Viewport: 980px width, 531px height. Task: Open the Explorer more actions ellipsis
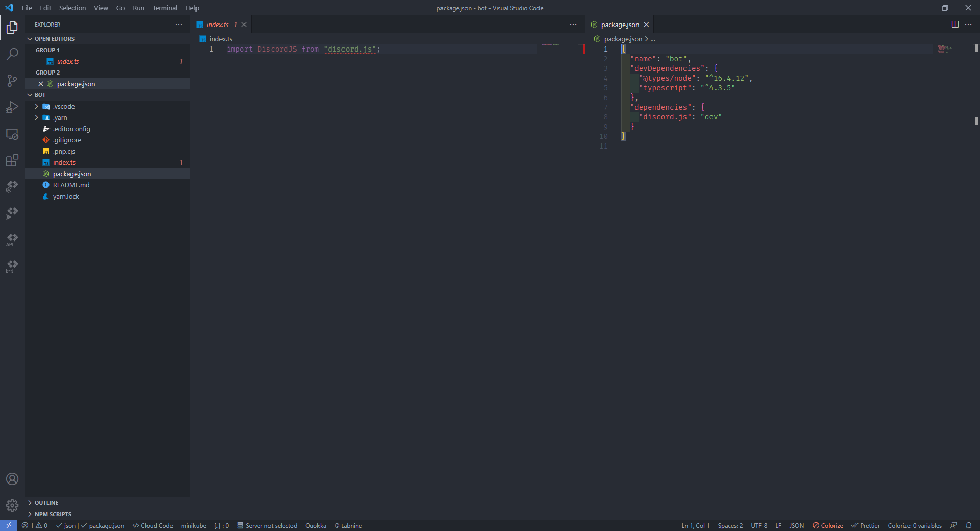pos(179,25)
